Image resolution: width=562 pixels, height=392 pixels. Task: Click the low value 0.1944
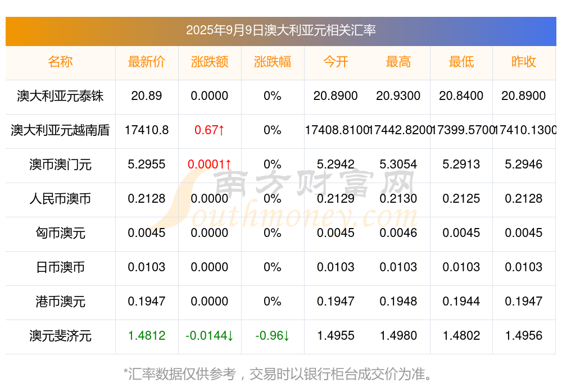[461, 301]
